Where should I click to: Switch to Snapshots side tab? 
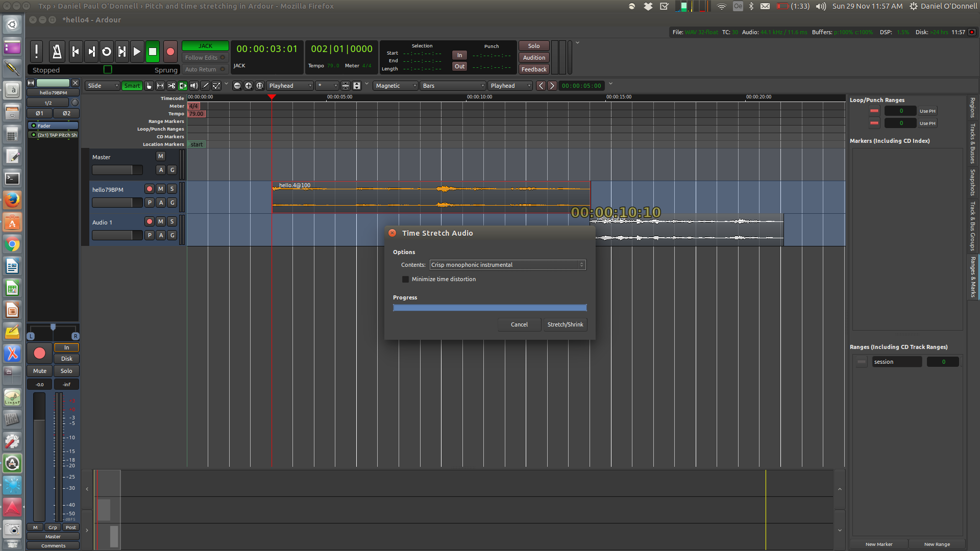pos(973,183)
